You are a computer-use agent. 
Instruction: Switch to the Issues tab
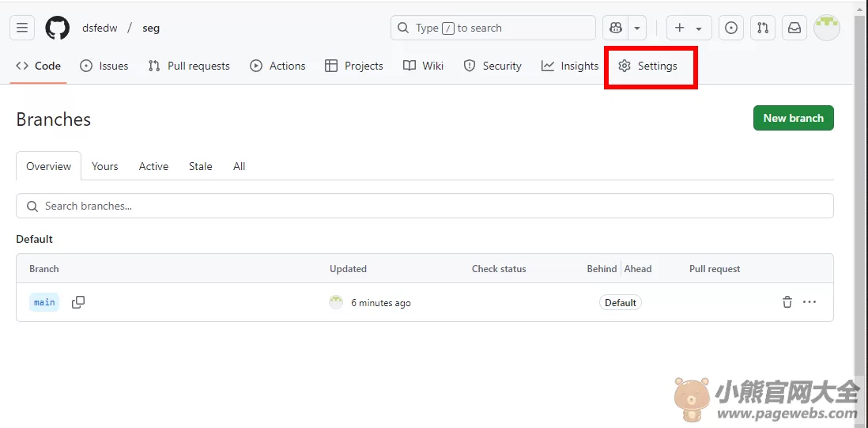click(104, 66)
